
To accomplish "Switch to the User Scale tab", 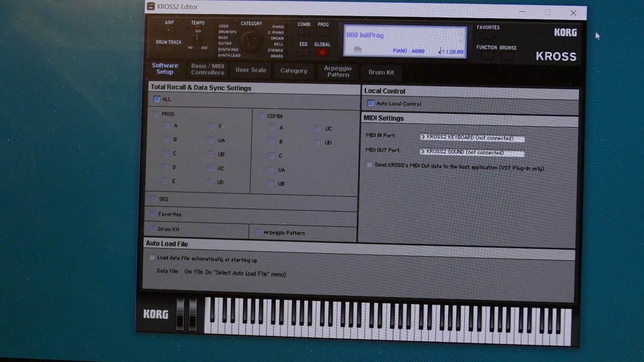I will [x=251, y=70].
